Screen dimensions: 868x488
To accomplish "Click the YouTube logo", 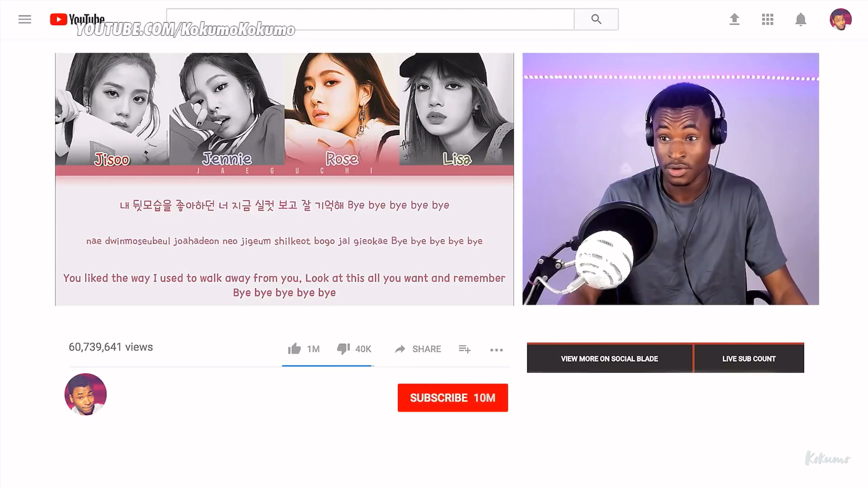I will coord(77,19).
